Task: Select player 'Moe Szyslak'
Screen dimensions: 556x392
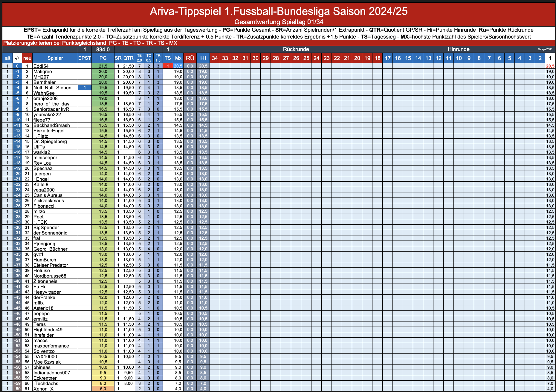Action: (47, 362)
